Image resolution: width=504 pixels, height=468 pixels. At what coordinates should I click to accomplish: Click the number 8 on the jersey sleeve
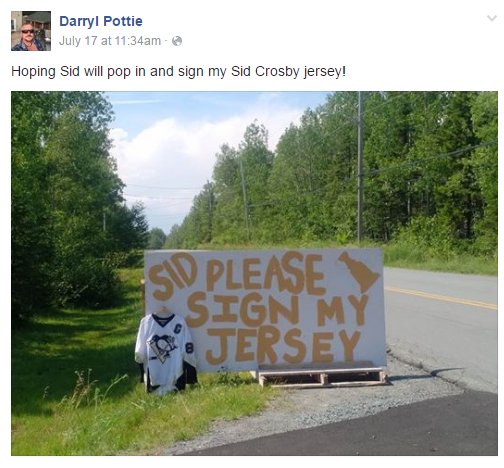click(189, 348)
